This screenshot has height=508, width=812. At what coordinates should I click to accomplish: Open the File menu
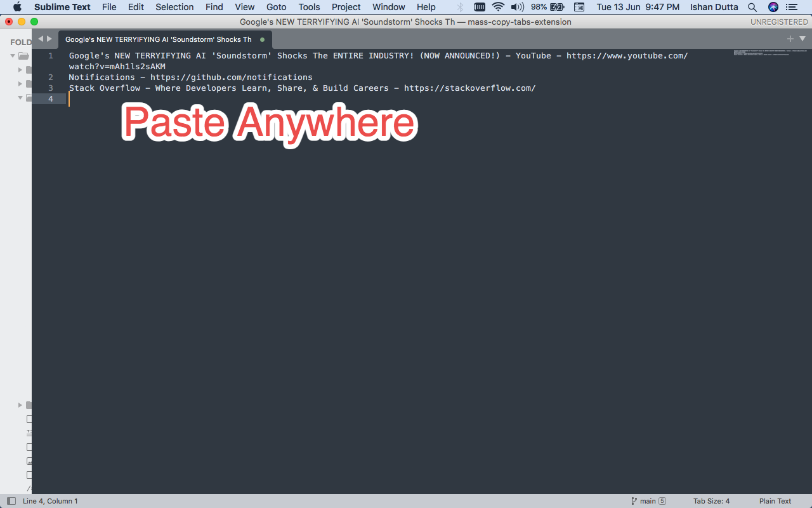click(109, 7)
